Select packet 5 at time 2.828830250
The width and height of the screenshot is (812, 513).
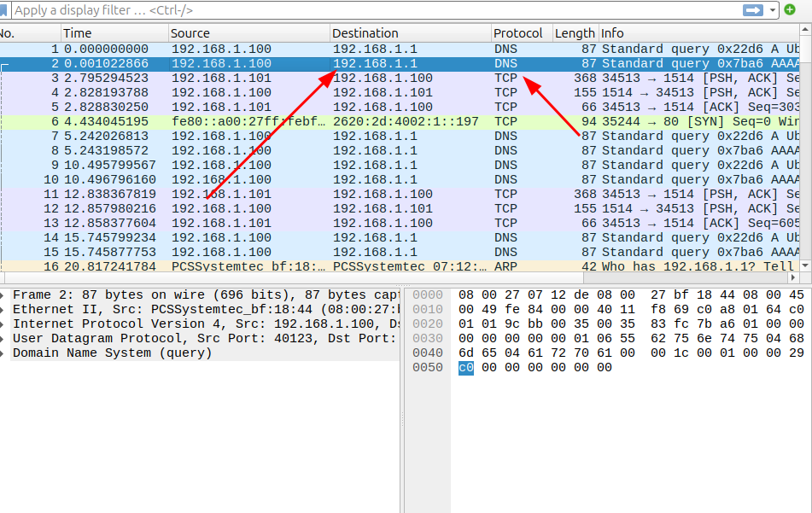coord(400,108)
